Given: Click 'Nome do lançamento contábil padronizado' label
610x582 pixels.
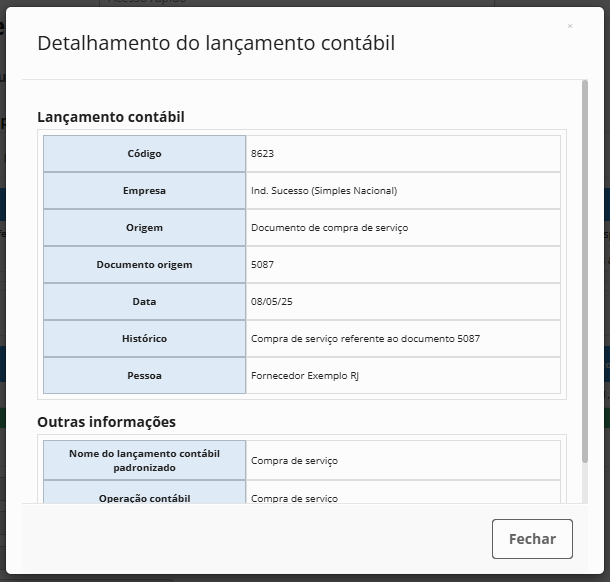Looking at the screenshot, I should pos(144,460).
